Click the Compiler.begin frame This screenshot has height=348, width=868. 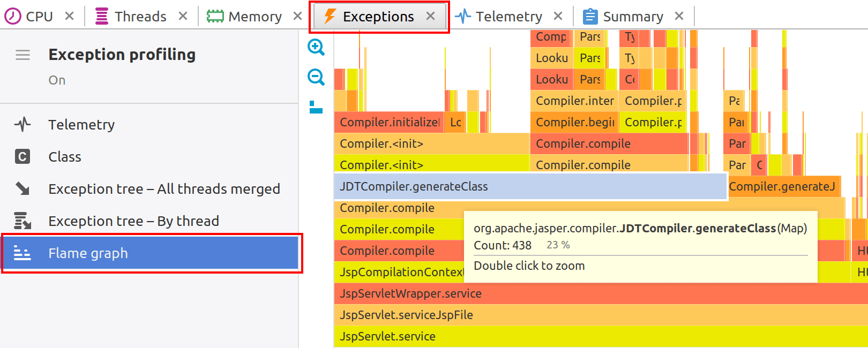574,122
